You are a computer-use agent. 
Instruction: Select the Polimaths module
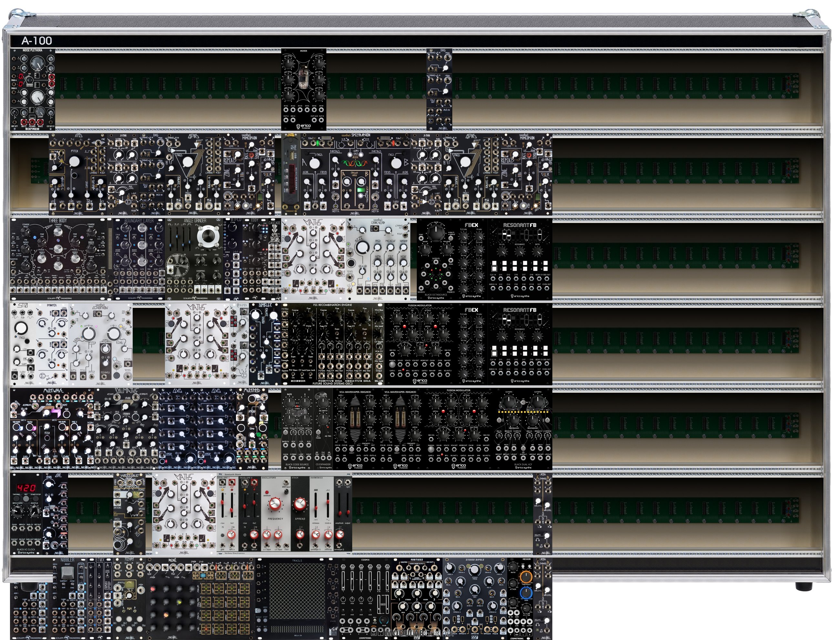coord(127,429)
